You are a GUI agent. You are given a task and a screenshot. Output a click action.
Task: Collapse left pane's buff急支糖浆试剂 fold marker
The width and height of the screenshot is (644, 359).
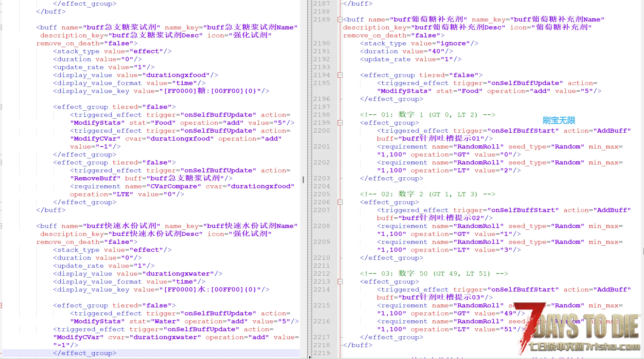tap(1, 27)
